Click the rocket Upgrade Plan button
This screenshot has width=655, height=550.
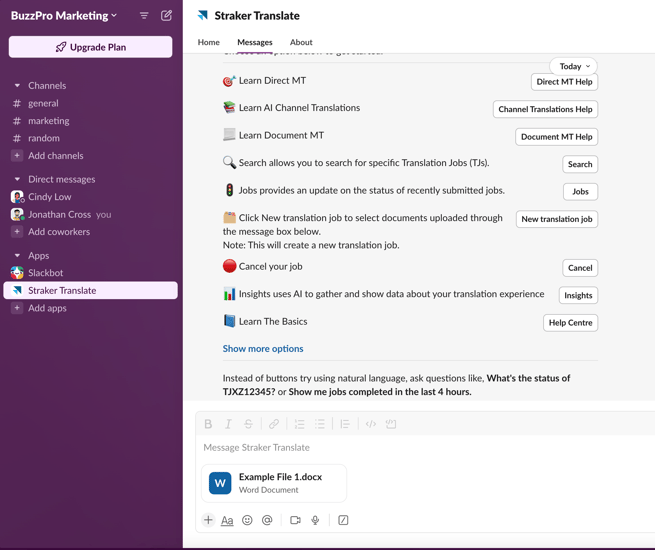90,47
